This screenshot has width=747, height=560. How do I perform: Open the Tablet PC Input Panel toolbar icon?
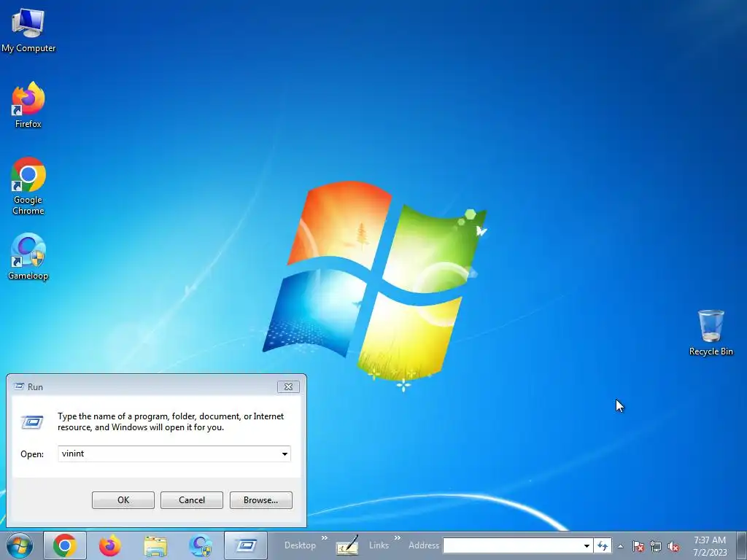[x=347, y=545]
